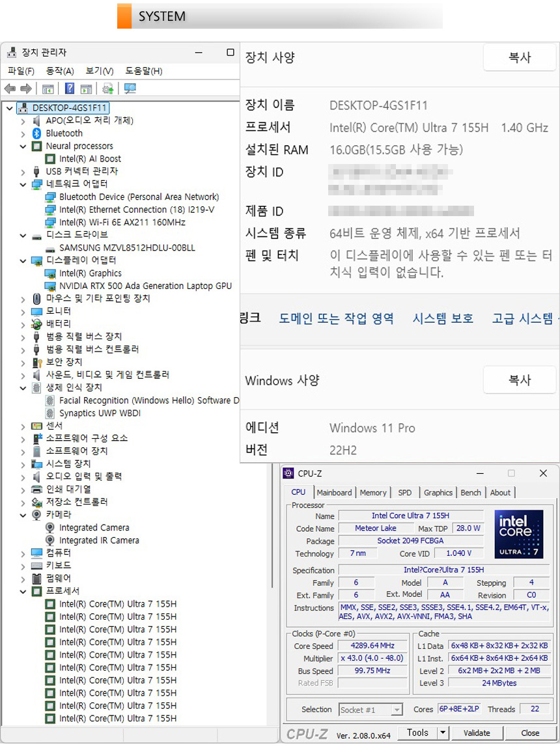This screenshot has width=560, height=746.
Task: Switch to the Bench tab in CPU-Z
Action: (x=471, y=492)
